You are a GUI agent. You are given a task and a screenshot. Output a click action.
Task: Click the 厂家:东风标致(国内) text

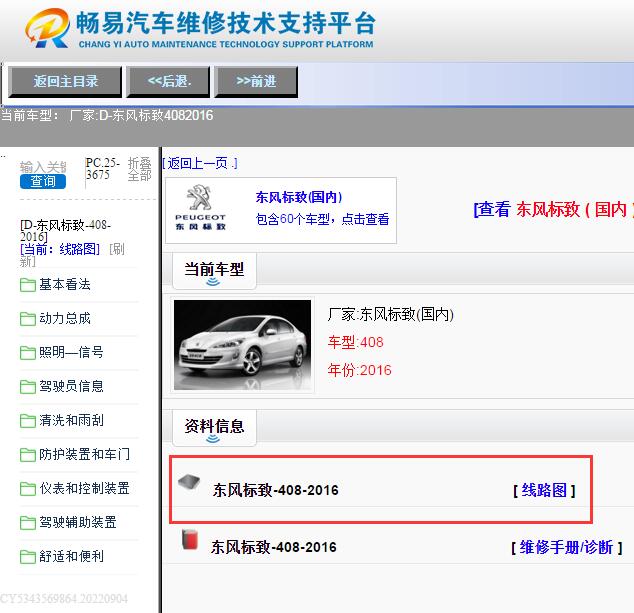pos(391,314)
